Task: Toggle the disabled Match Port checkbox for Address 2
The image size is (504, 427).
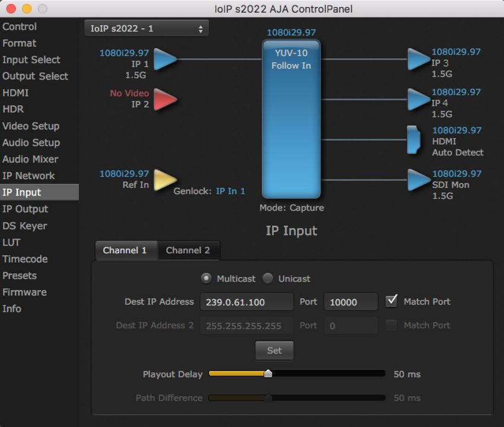Action: [391, 325]
